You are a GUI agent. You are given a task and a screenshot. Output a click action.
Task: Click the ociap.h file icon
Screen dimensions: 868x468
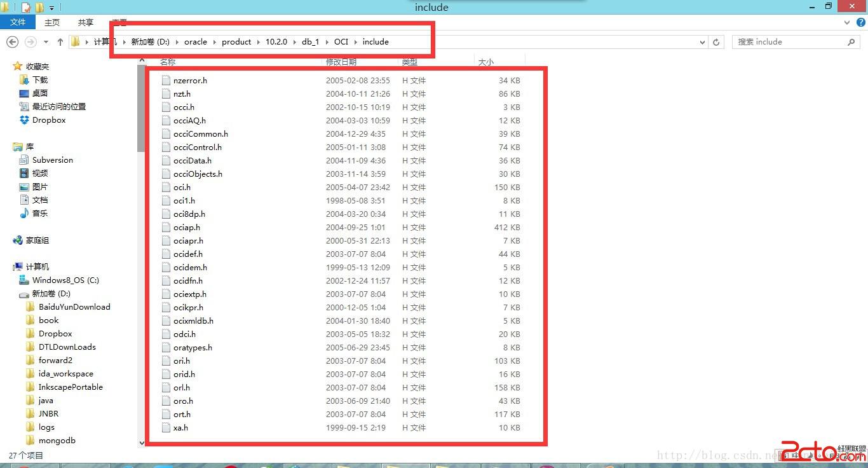(166, 227)
